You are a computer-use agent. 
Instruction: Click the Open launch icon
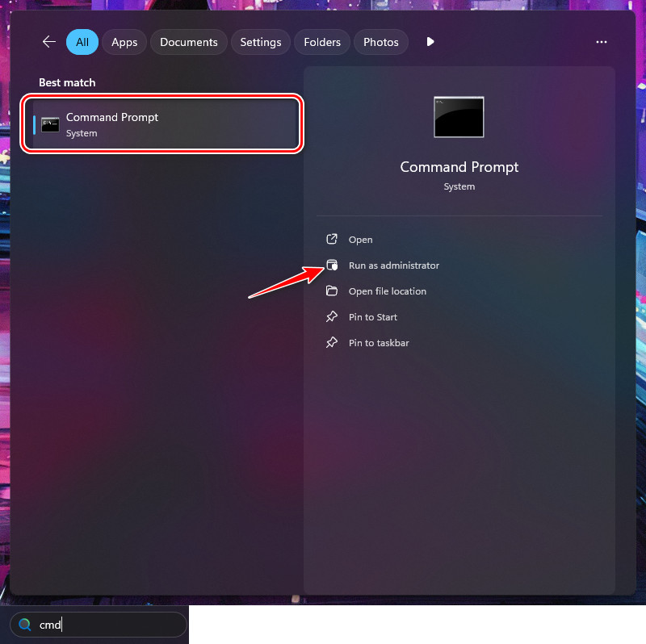pos(331,240)
